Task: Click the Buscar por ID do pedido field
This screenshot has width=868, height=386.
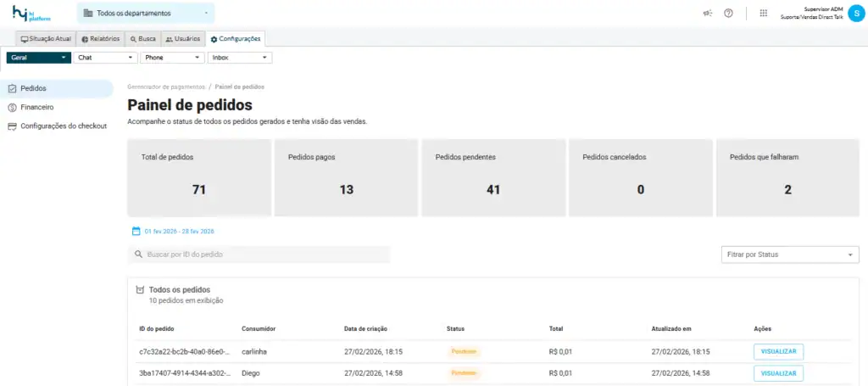Action: click(x=263, y=255)
